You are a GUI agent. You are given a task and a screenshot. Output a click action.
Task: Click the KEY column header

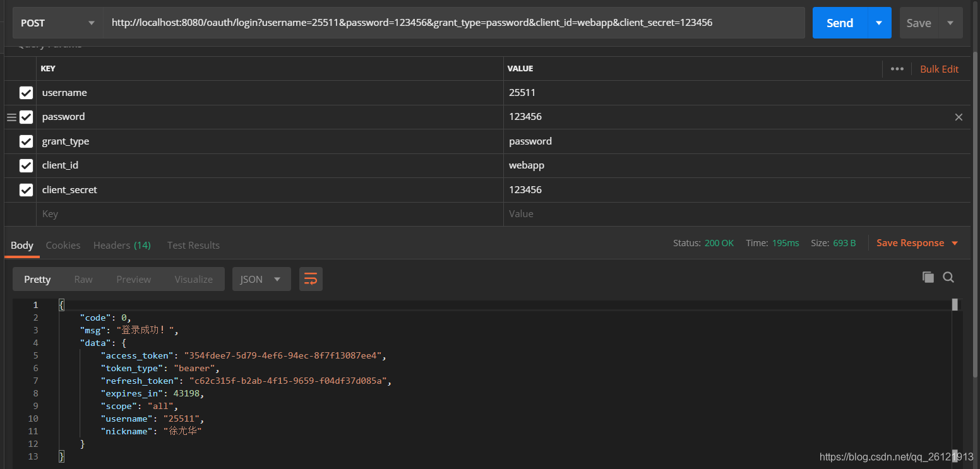pos(48,69)
